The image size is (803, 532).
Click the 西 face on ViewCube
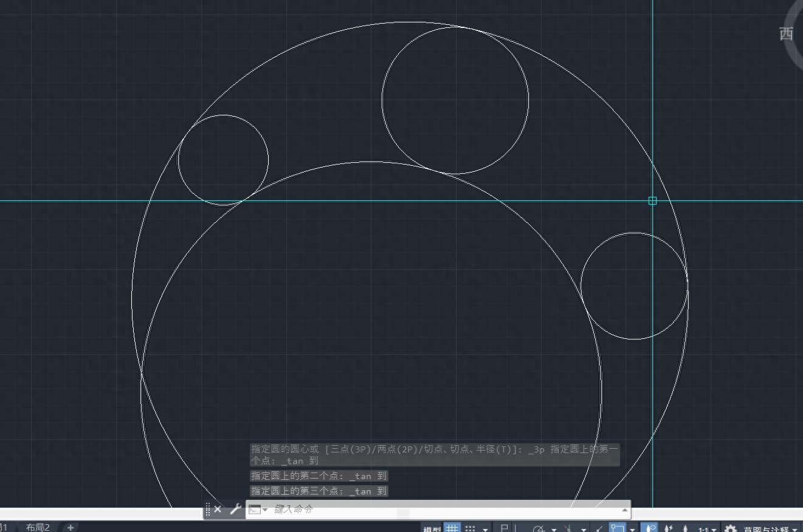click(x=787, y=34)
